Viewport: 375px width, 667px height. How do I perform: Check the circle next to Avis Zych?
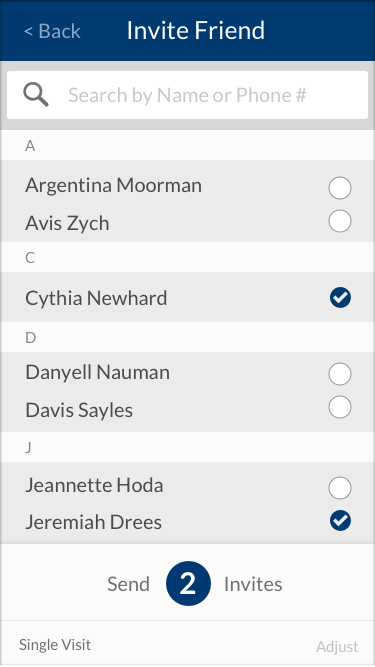pos(340,221)
